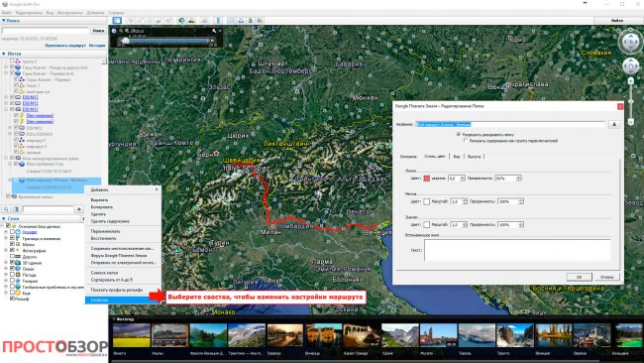
Task: Toggle the sunlight toolbar icon
Action: [191, 20]
